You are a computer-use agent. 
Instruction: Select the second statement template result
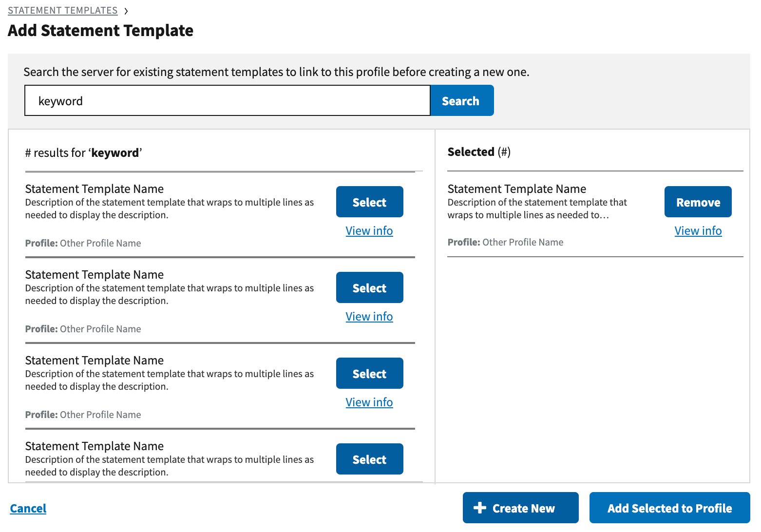pos(369,288)
